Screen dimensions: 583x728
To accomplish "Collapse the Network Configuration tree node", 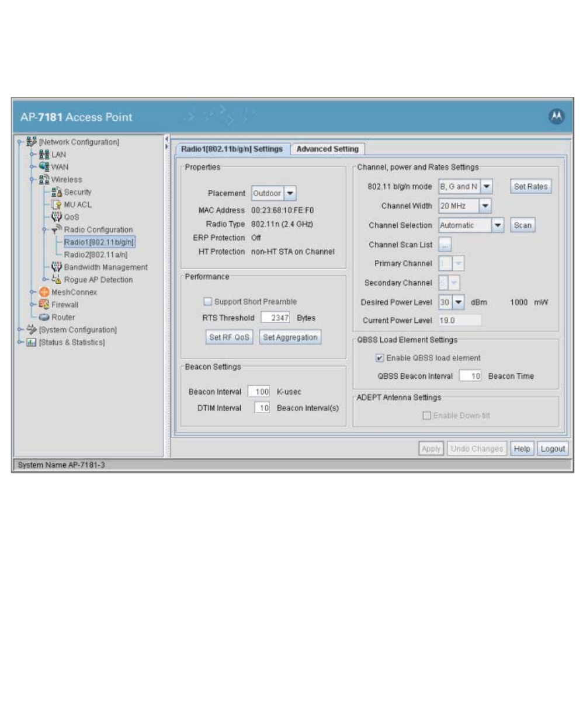I will 19,142.
